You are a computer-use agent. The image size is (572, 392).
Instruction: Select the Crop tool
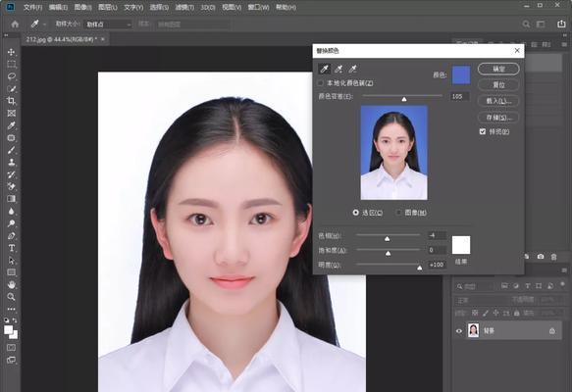point(12,101)
